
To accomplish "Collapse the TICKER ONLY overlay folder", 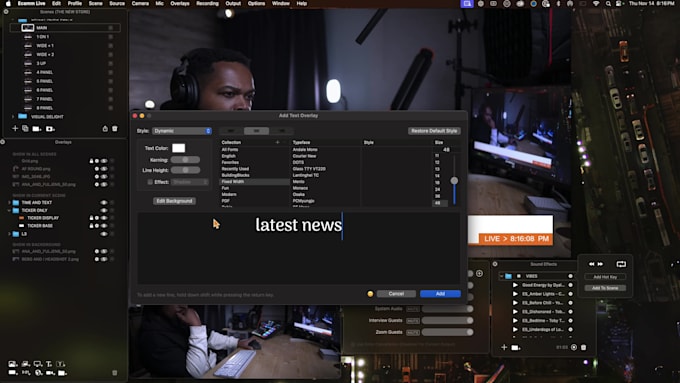I will tap(9, 210).
